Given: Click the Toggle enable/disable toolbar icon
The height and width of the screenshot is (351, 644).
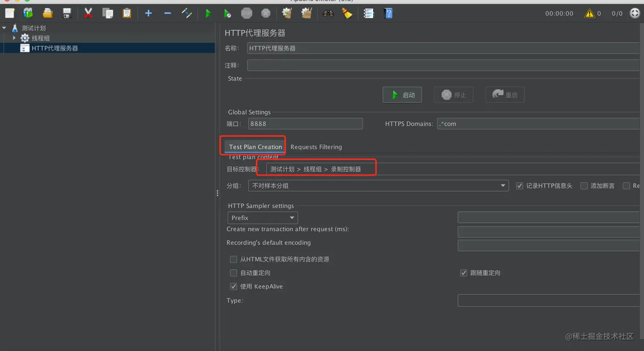Looking at the screenshot, I should pos(187,13).
